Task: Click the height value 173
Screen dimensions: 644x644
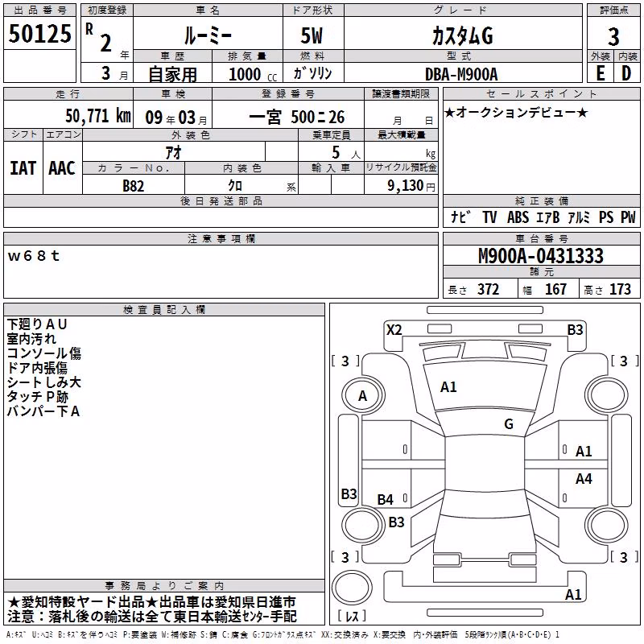Action: coord(620,290)
